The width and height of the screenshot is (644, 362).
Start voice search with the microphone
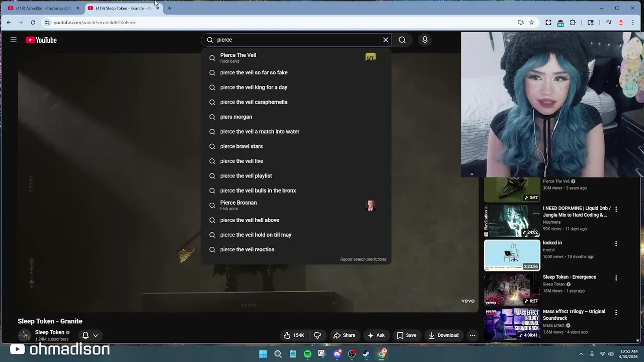tap(425, 40)
